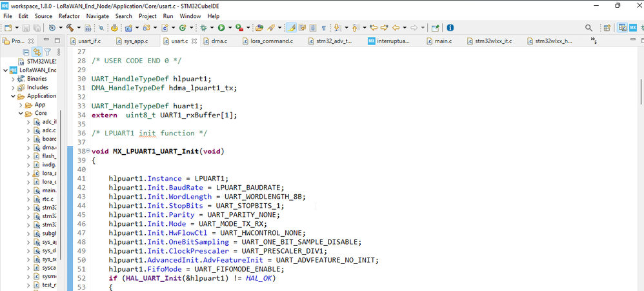Image resolution: width=644 pixels, height=291 pixels.
Task: Open the Refactor menu
Action: (69, 16)
